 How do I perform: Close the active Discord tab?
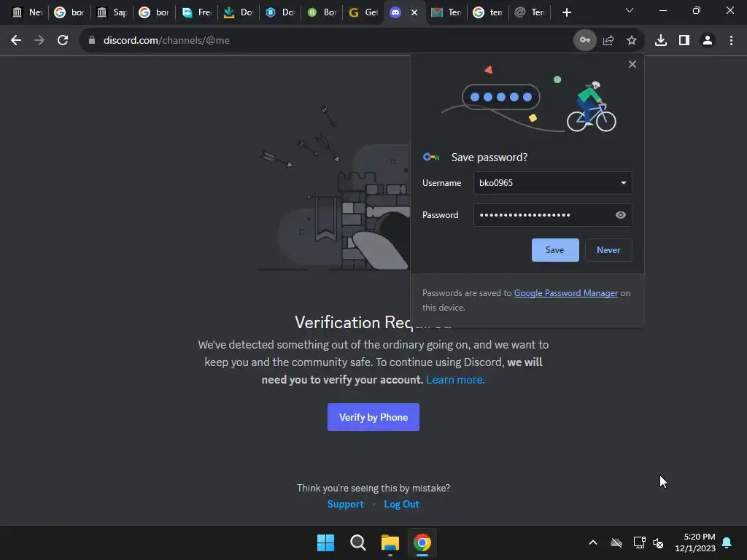coord(414,13)
